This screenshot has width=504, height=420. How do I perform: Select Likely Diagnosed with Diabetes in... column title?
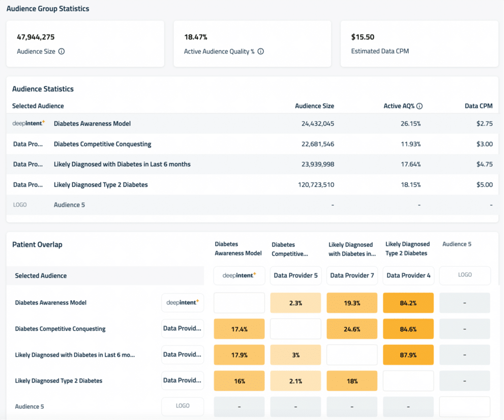click(x=352, y=249)
